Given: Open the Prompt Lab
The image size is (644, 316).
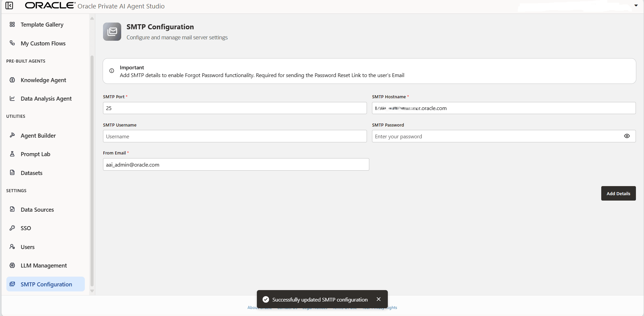Looking at the screenshot, I should coord(35,154).
